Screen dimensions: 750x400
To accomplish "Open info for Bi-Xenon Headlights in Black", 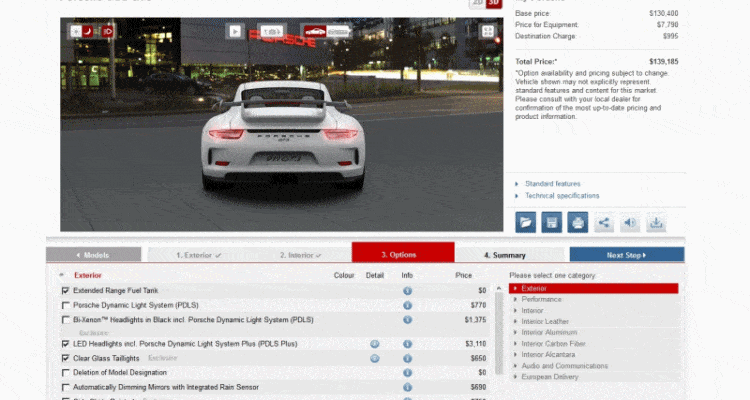I will [x=407, y=320].
